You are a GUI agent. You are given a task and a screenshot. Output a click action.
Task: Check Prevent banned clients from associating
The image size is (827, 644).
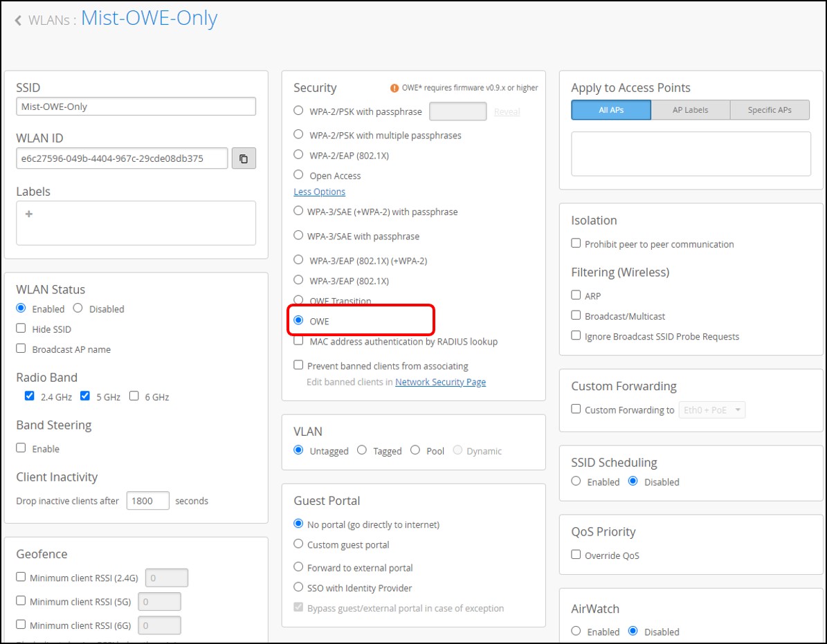coord(298,365)
